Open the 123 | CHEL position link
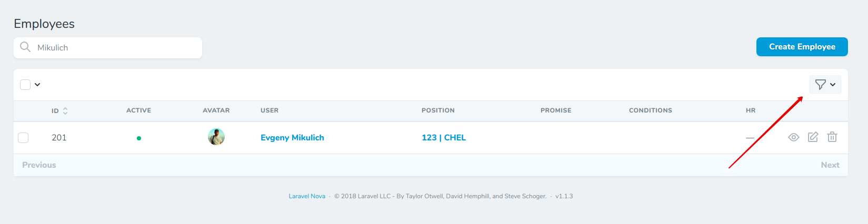 (443, 138)
